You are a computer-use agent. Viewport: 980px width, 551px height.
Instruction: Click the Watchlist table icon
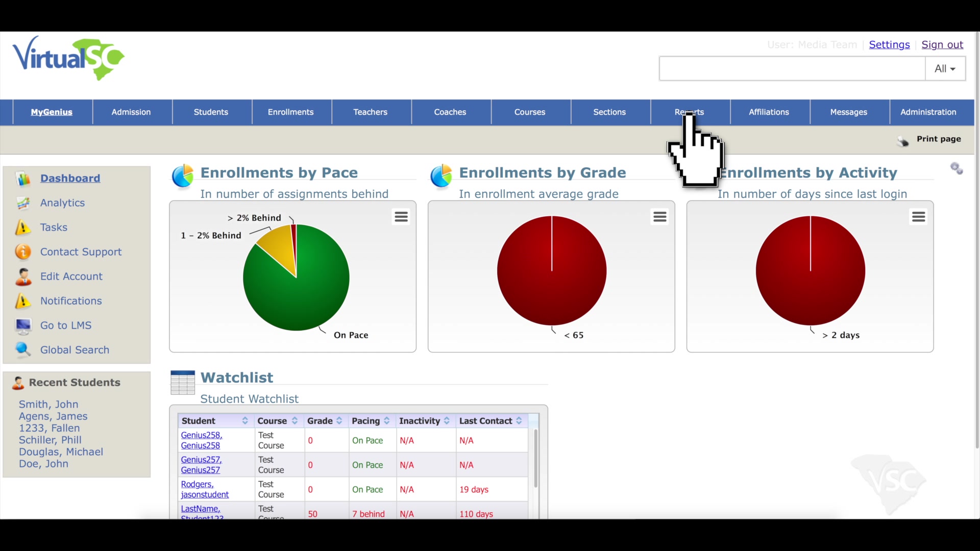(183, 382)
